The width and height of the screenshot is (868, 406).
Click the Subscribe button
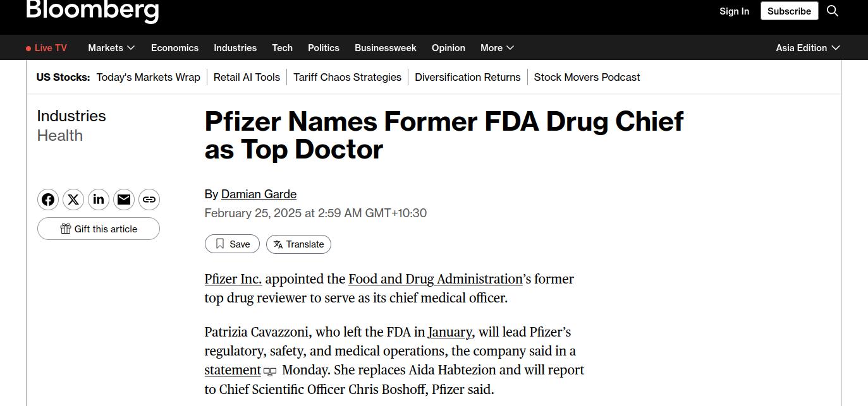point(789,11)
